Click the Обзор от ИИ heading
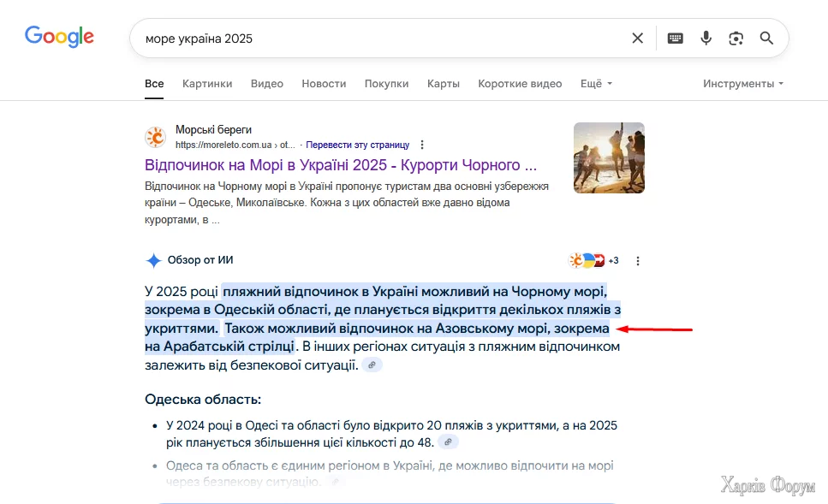The height and width of the screenshot is (504, 828). point(200,260)
